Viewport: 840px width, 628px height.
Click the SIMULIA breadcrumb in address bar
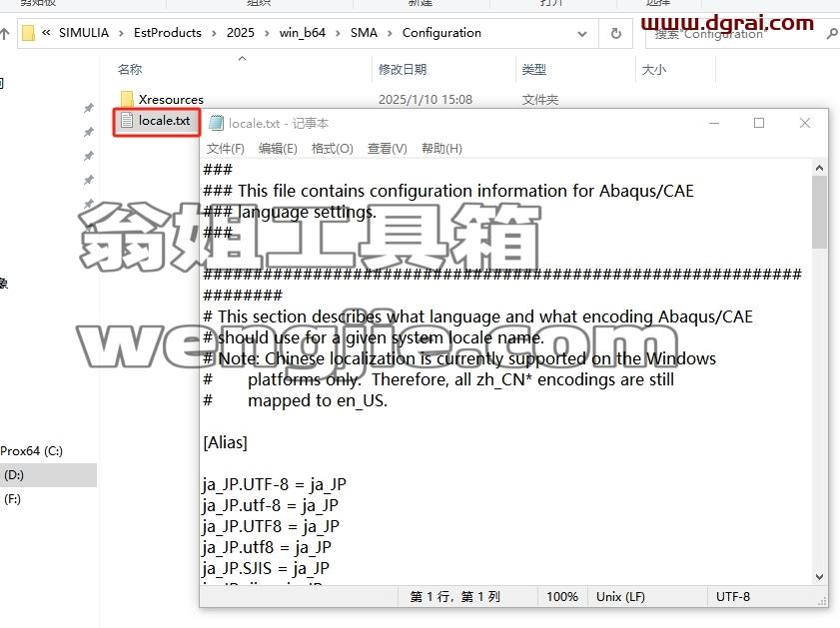click(x=84, y=33)
